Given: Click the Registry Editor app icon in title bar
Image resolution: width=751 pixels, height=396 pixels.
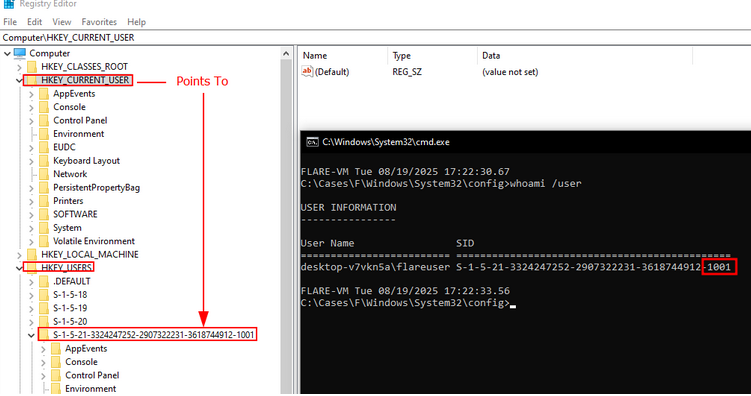Looking at the screenshot, I should pyautogui.click(x=9, y=4).
